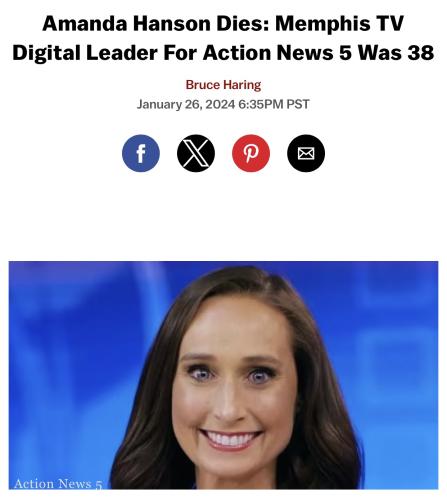
Task: Click the woman's face in article image
Action: coord(232,383)
